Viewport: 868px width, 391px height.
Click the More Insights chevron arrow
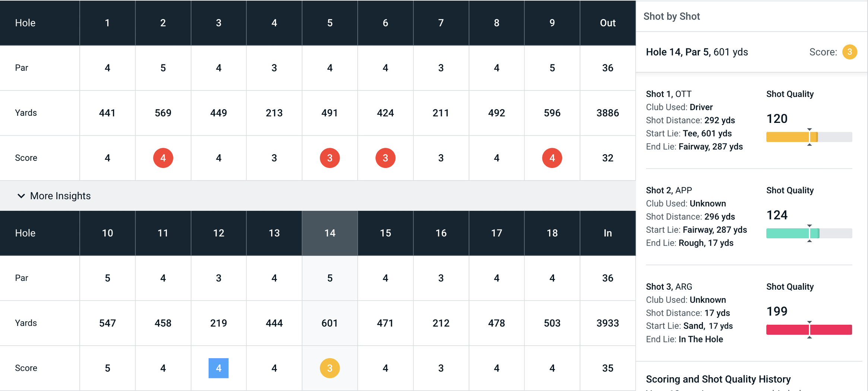coord(21,196)
